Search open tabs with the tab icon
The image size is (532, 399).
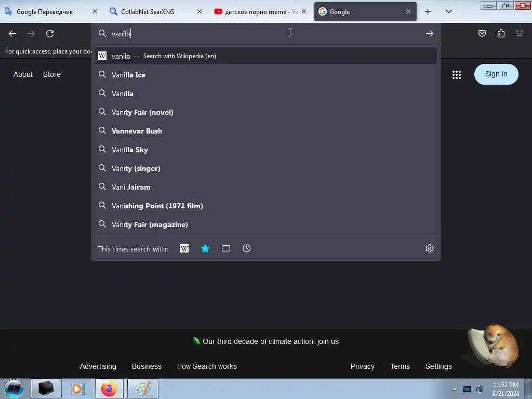[x=226, y=249]
